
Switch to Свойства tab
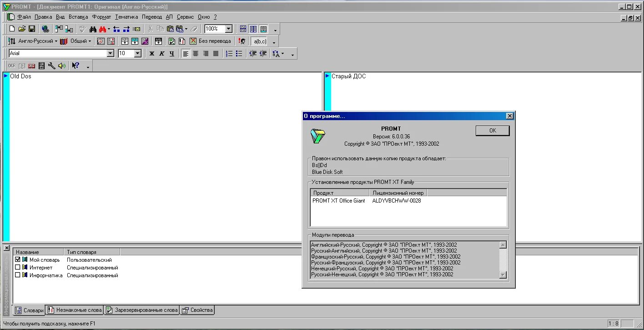(x=197, y=310)
